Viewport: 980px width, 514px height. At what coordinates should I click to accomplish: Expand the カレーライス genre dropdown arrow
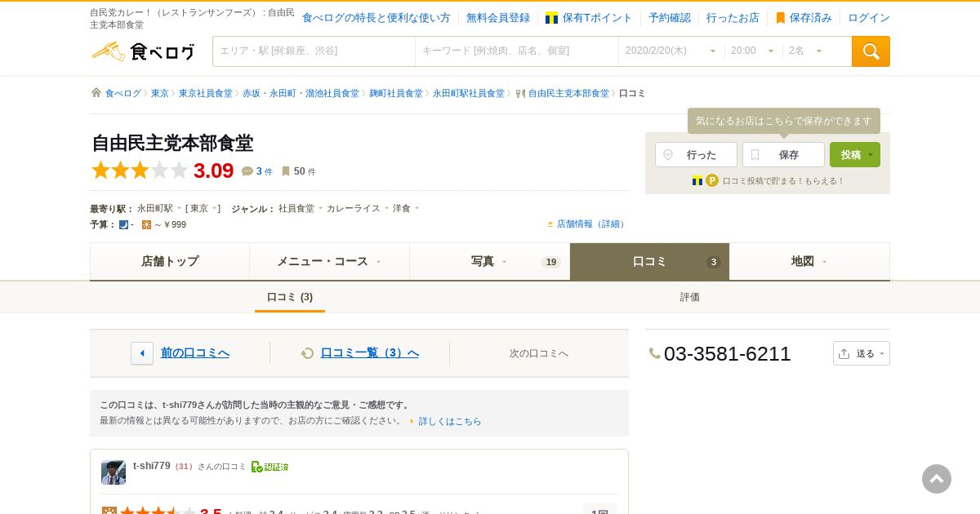(386, 208)
